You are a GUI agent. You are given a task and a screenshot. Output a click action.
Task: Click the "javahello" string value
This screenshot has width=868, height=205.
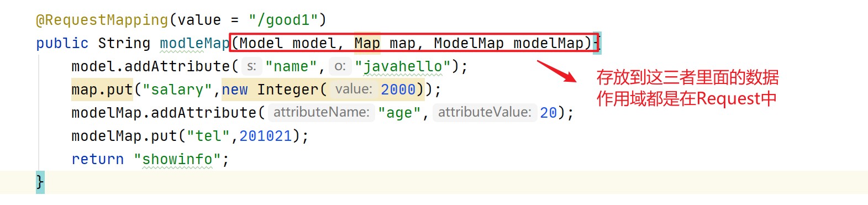(403, 66)
